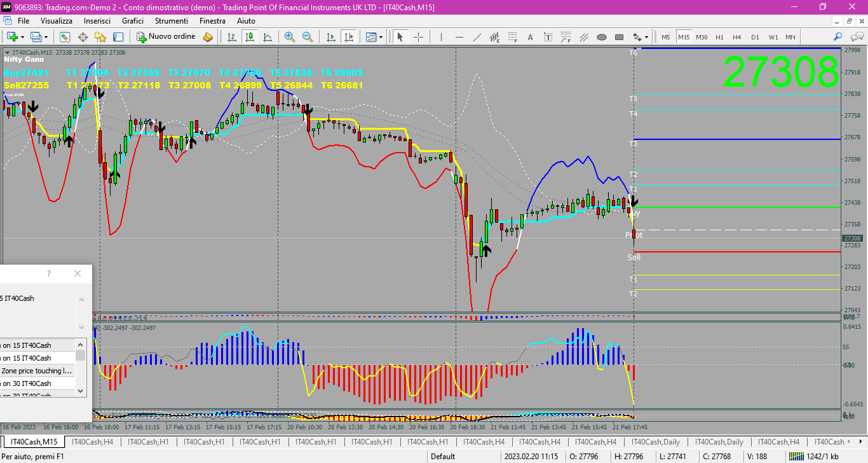Image resolution: width=868 pixels, height=463 pixels.
Task: Open the search magnifier
Action: pyautogui.click(x=838, y=37)
